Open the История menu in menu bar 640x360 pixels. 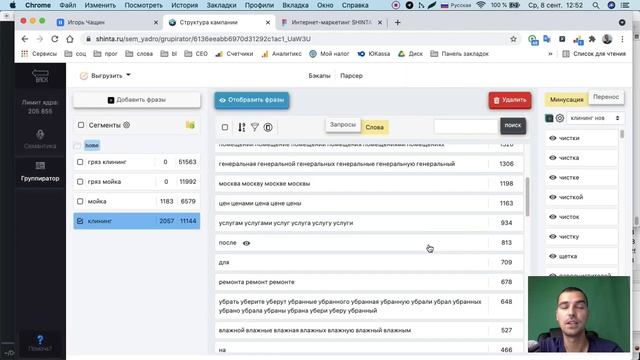click(184, 5)
